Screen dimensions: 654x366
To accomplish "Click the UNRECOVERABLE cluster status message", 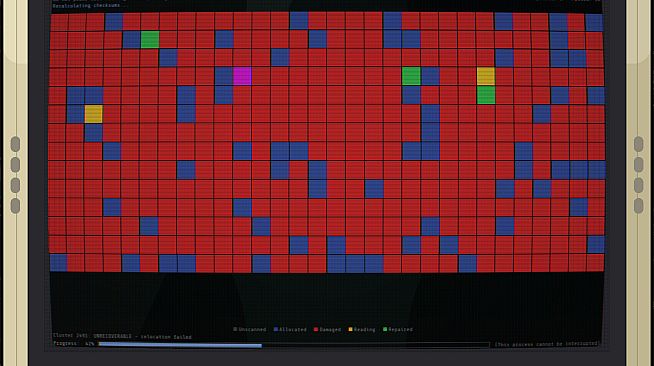I will (122, 336).
